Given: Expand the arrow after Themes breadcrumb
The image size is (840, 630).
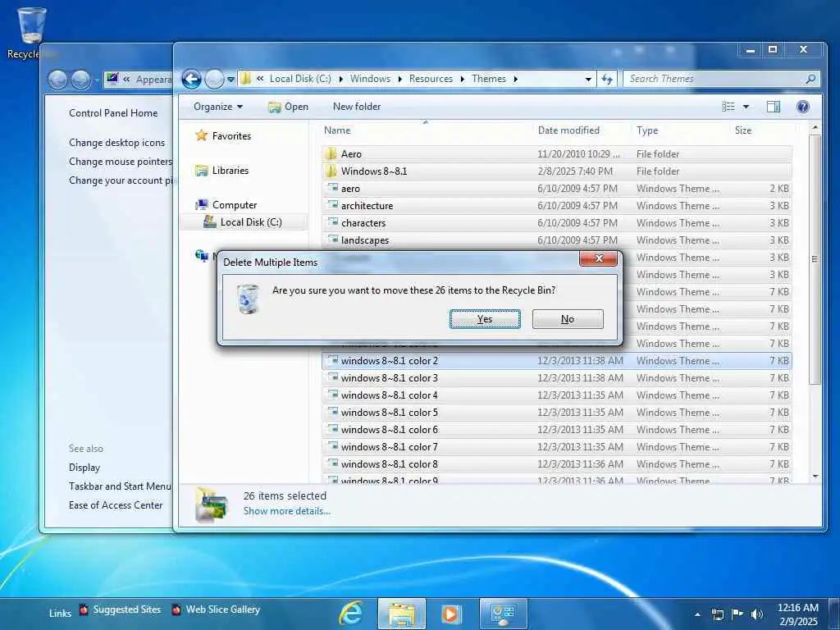Looking at the screenshot, I should click(516, 80).
